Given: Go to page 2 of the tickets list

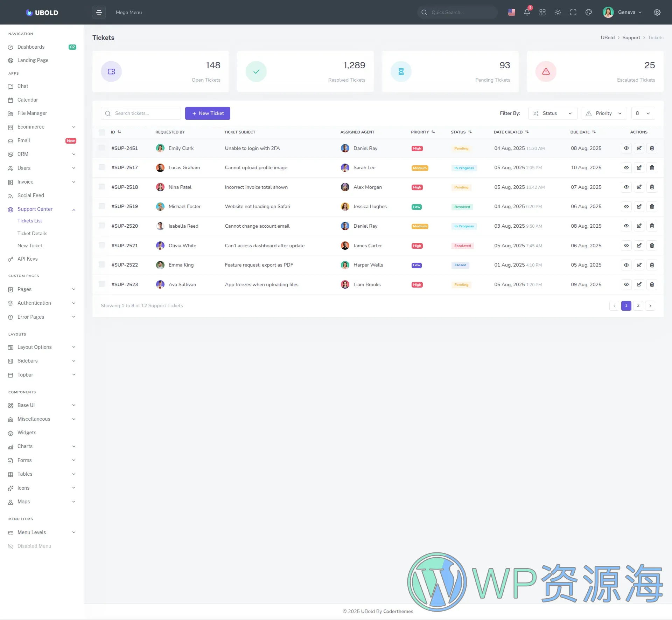Looking at the screenshot, I should point(638,305).
